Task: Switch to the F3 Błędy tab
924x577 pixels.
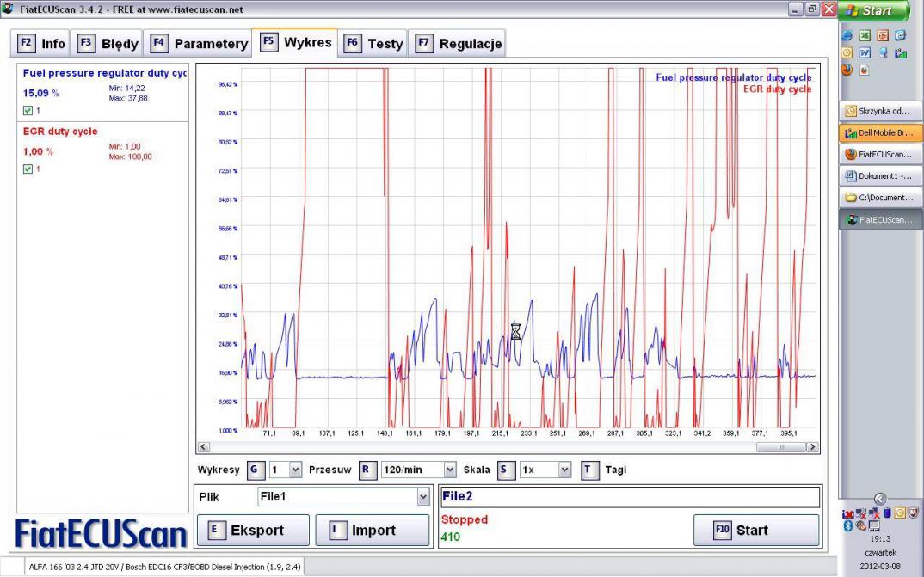Action: click(x=108, y=44)
